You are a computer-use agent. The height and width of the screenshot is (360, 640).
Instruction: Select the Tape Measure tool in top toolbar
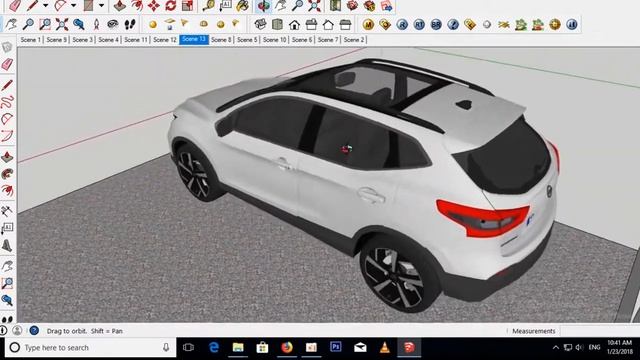(x=209, y=5)
